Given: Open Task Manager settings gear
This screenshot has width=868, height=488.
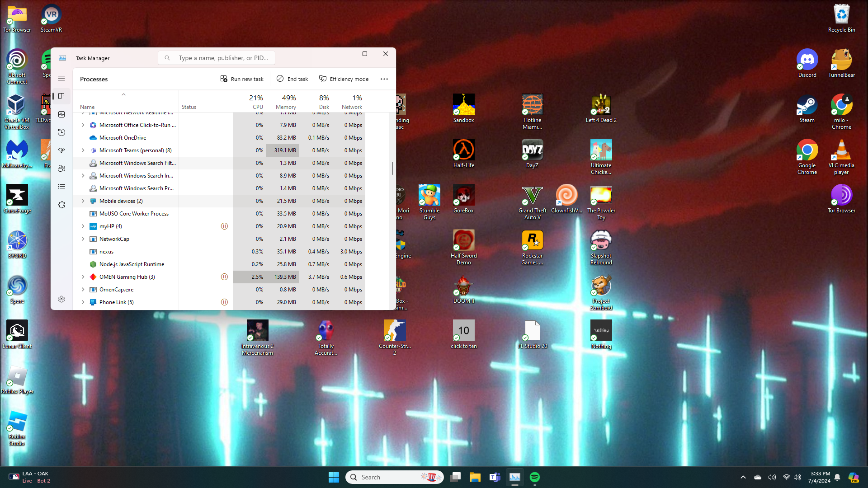Looking at the screenshot, I should pos(61,299).
